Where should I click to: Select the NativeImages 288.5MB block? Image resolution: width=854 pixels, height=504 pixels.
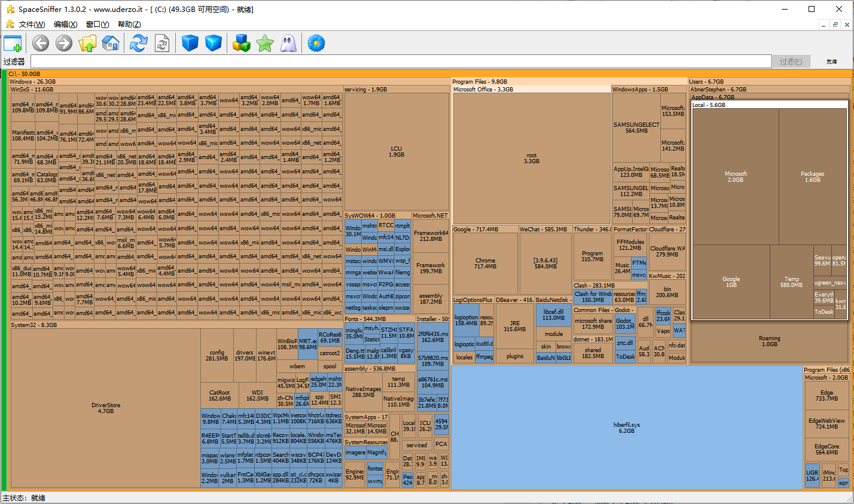pyautogui.click(x=363, y=392)
